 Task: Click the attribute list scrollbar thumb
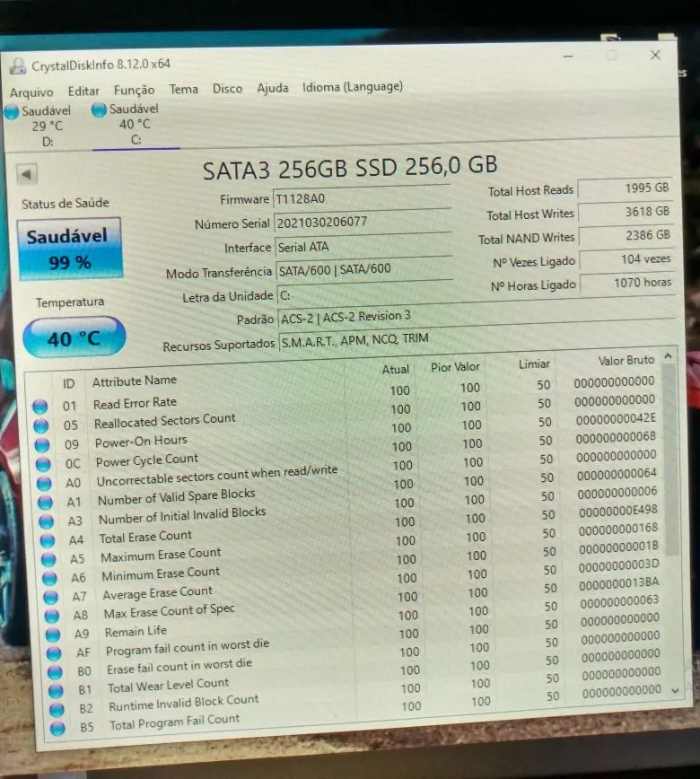click(670, 460)
